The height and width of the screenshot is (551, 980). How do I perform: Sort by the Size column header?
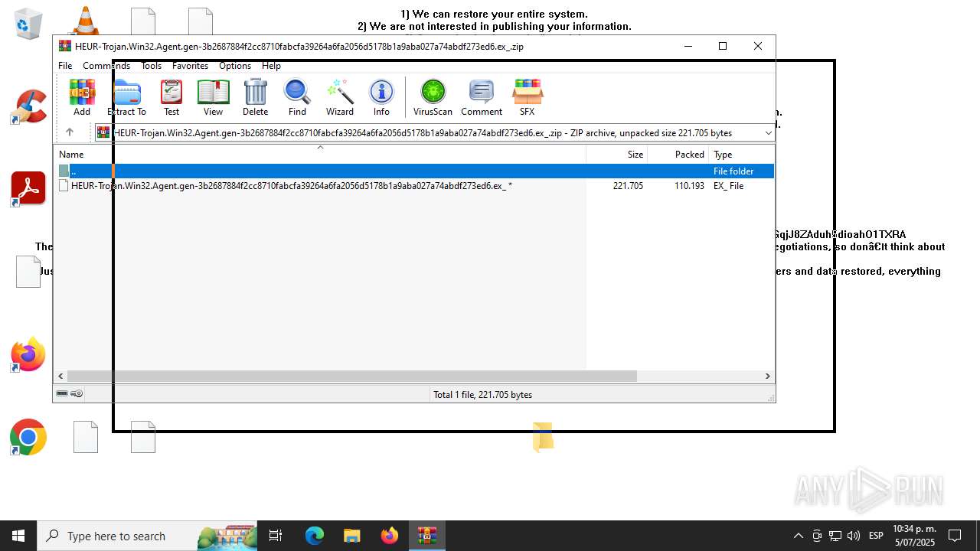click(617, 155)
